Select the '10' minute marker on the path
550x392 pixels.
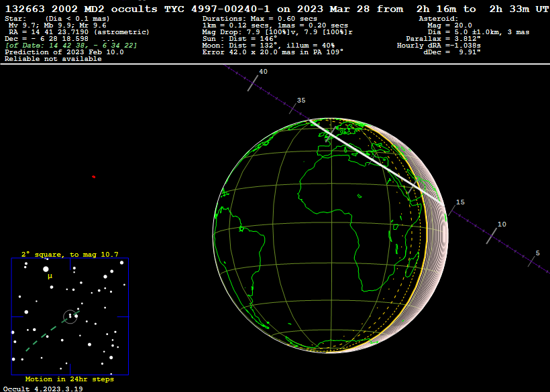click(502, 224)
